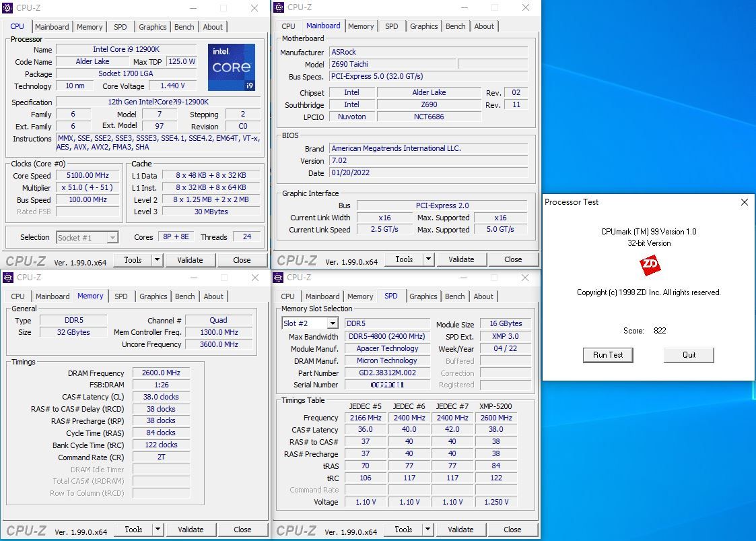This screenshot has width=756, height=541.
Task: Click Validate button in CPU window
Action: click(x=190, y=260)
